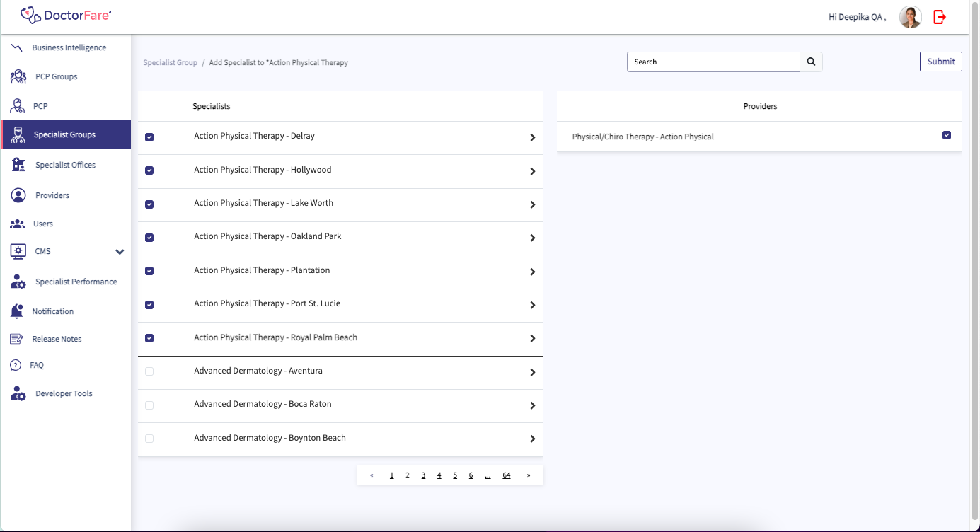Image resolution: width=980 pixels, height=532 pixels.
Task: Uncheck Action Physical Therapy - Delray
Action: (149, 137)
